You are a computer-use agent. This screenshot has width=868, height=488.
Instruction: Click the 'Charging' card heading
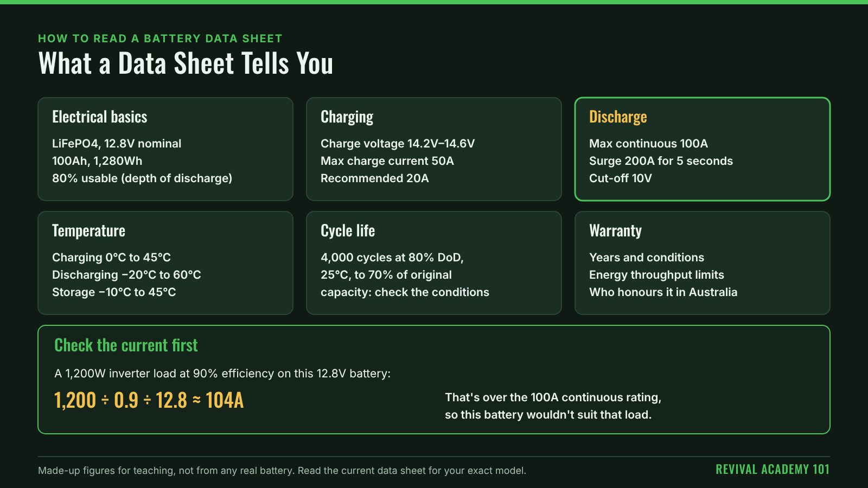click(x=347, y=117)
